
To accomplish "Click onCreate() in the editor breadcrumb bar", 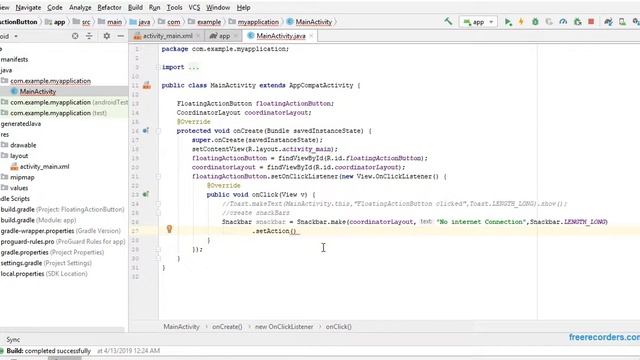I will tap(227, 327).
